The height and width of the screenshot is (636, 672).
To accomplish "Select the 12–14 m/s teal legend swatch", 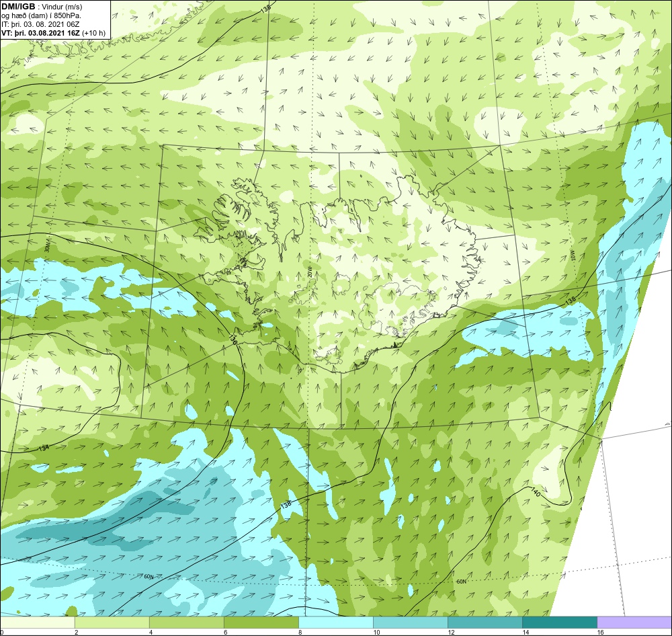I will coord(485,623).
